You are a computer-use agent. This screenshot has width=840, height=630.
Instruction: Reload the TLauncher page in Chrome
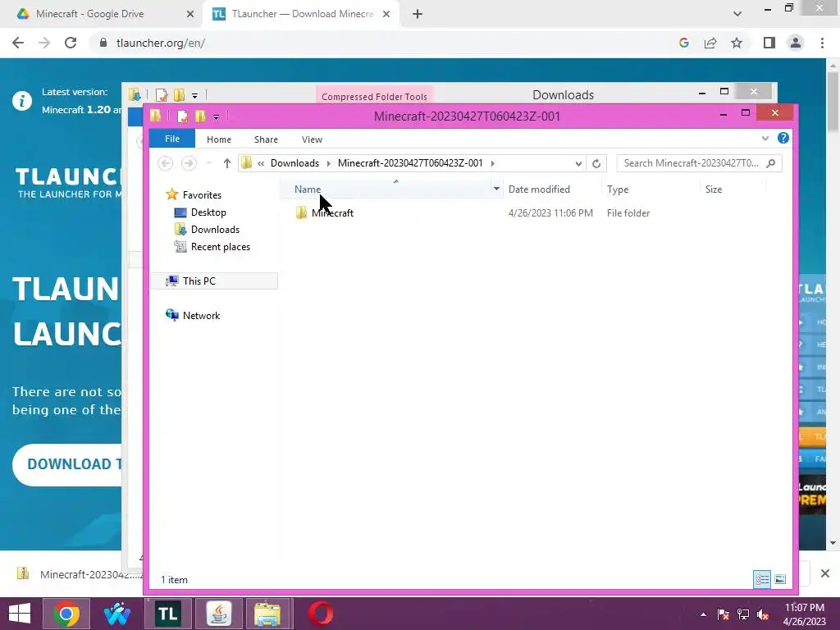[x=71, y=43]
